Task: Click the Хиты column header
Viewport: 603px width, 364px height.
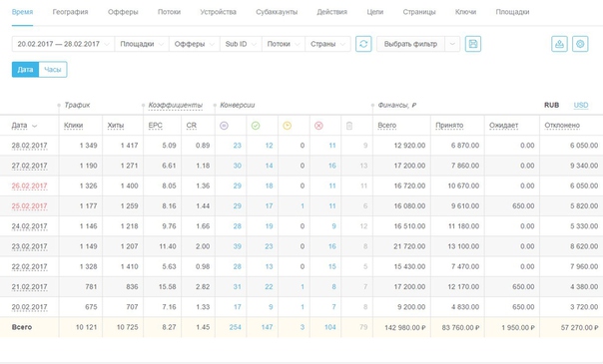Action: coord(116,126)
